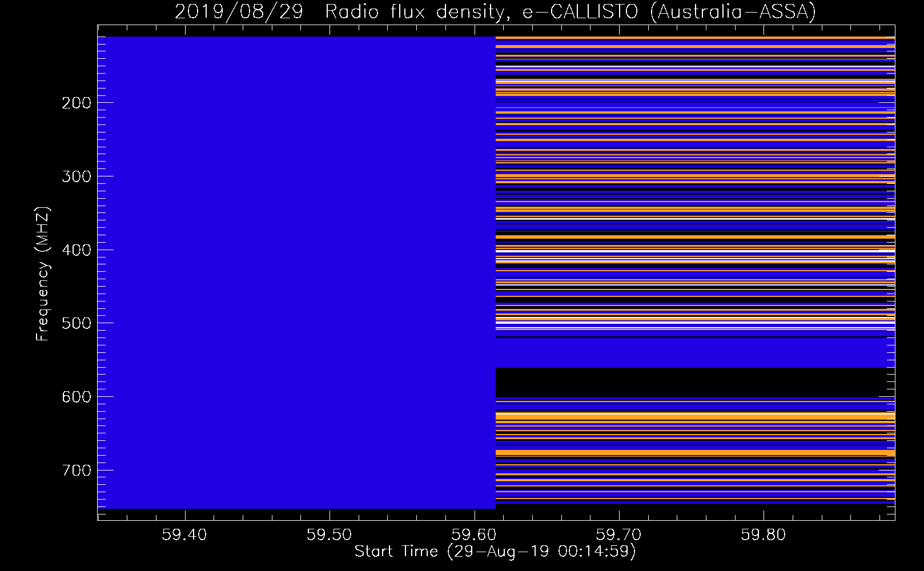Click the 'Start Time (29-Aug-19 00:14:59)' label
This screenshot has height=571, width=924.
(495, 552)
